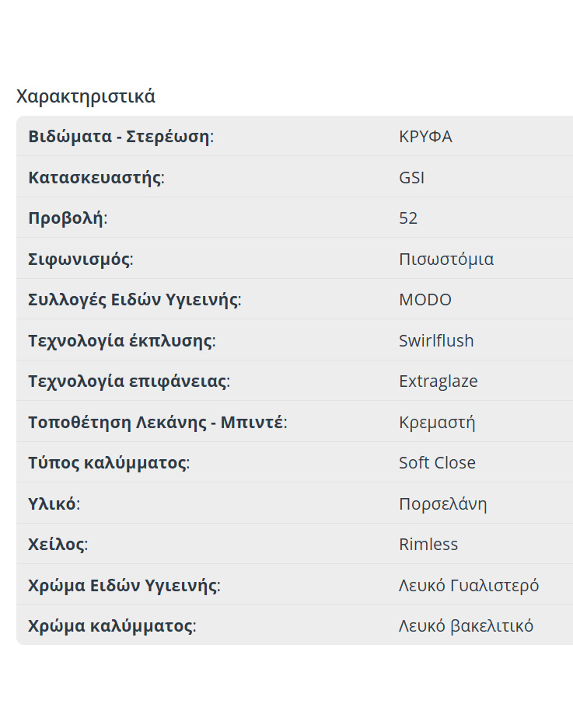Click the Extraglaze surface technology value
Viewport: 573px width, 728px height.
coord(438,381)
